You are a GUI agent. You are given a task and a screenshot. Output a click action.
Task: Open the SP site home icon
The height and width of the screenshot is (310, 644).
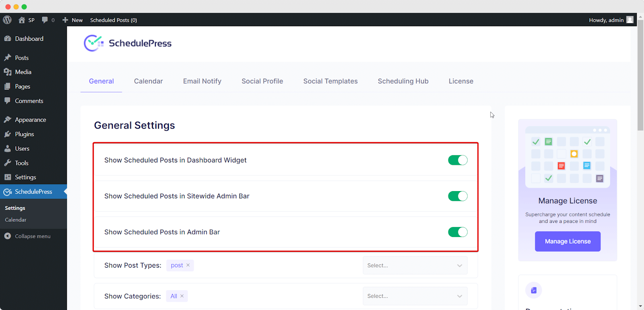[22, 20]
